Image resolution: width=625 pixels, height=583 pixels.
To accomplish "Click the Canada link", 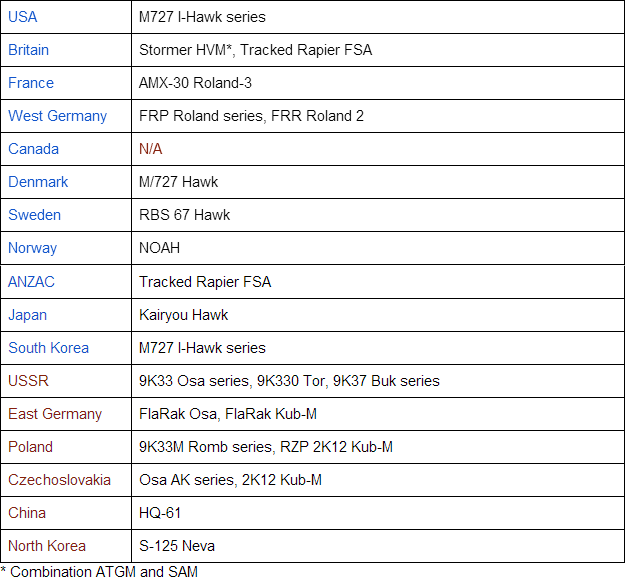I will [x=33, y=149].
